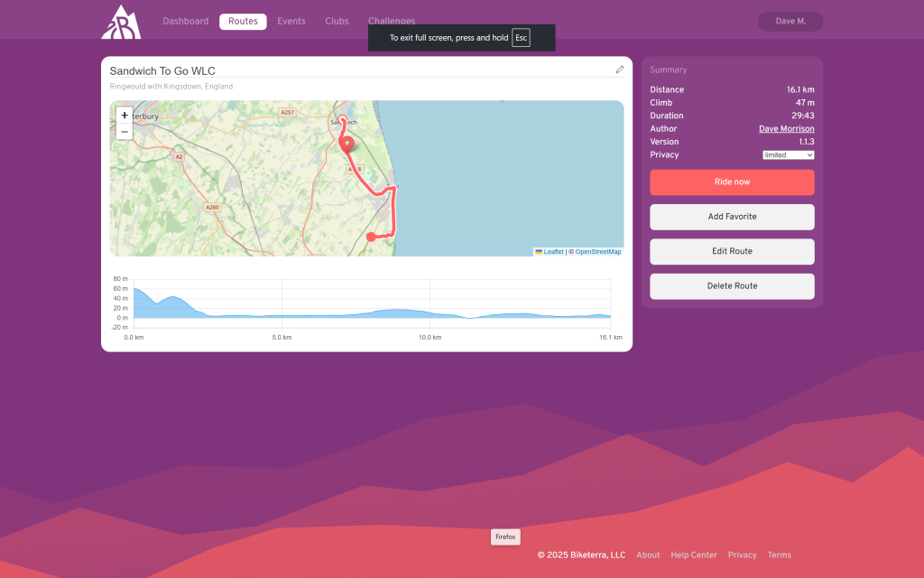Click the red route endpoint dot

(x=371, y=237)
